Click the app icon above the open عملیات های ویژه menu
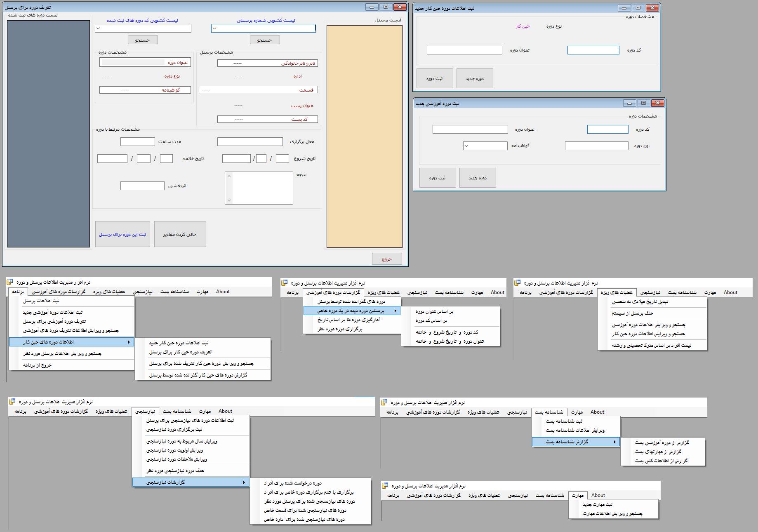 point(517,282)
